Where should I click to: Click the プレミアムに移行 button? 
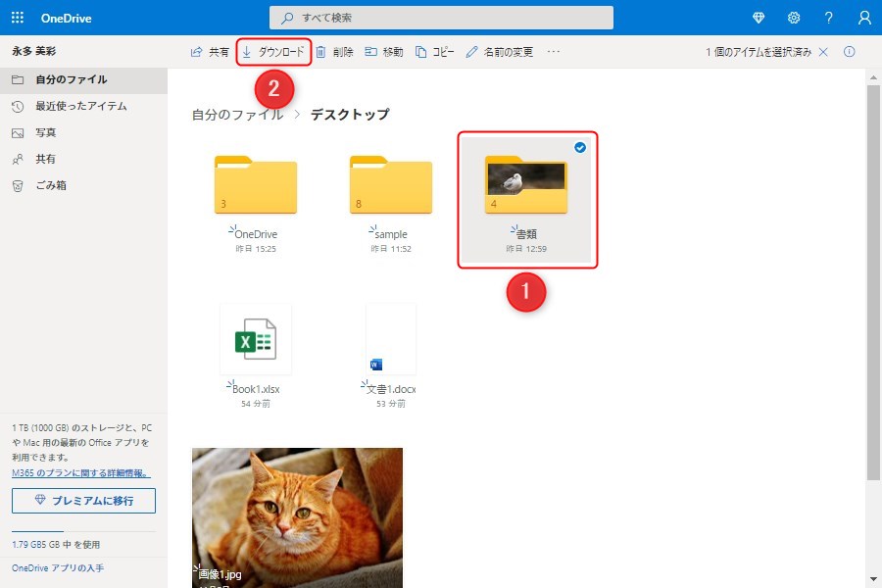tap(83, 501)
